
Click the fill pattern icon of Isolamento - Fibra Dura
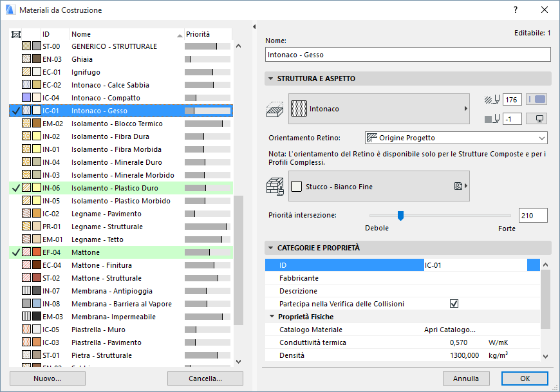[26, 136]
